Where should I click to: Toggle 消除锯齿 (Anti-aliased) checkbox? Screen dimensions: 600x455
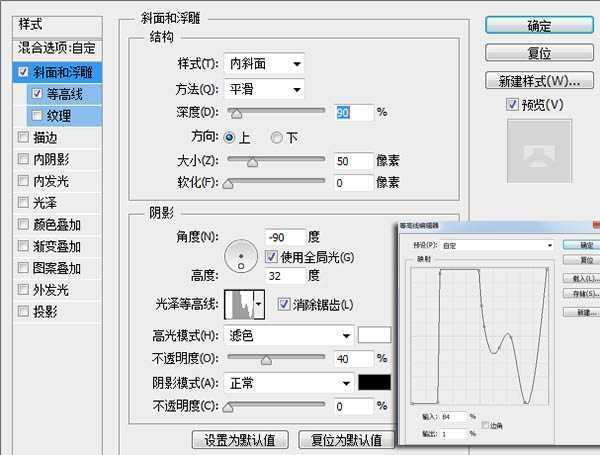pyautogui.click(x=284, y=304)
